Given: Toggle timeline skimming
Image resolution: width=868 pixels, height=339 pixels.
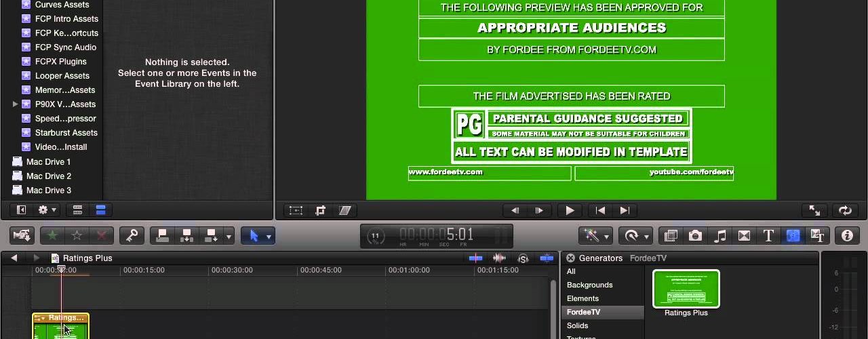Looking at the screenshot, I should [475, 258].
